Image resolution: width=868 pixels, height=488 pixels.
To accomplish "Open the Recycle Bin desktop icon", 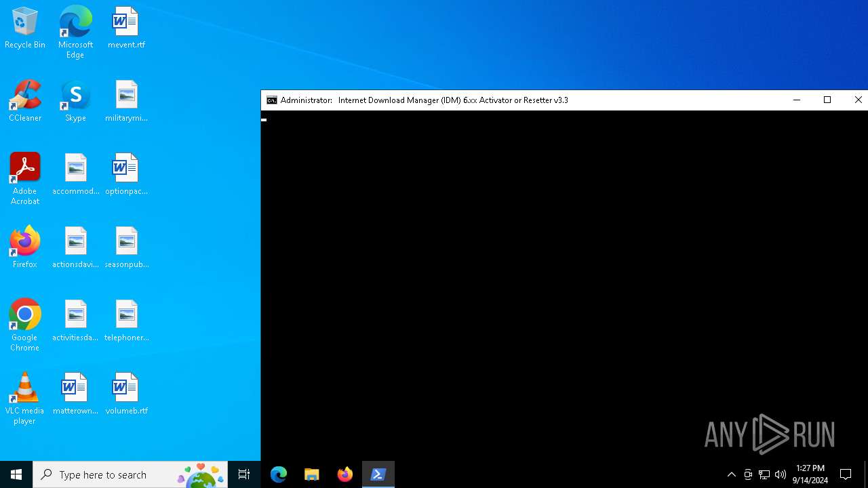I will pos(25,28).
